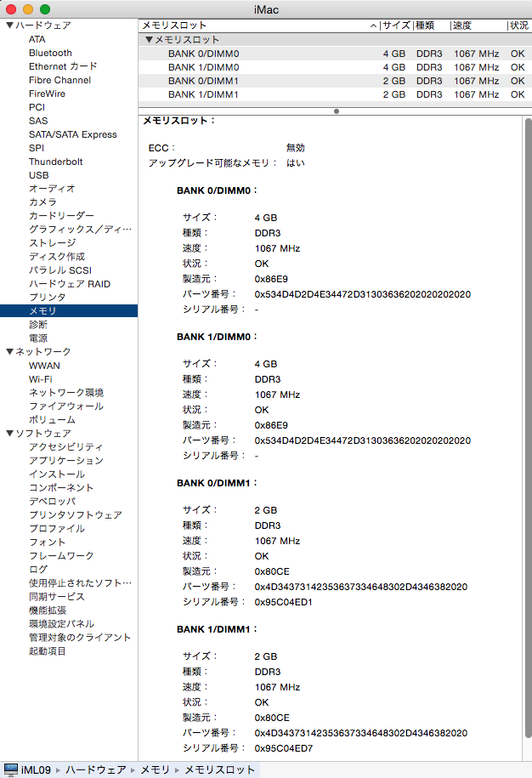Open ファイアウォール in the sidebar
This screenshot has width=532, height=778.
coord(66,406)
